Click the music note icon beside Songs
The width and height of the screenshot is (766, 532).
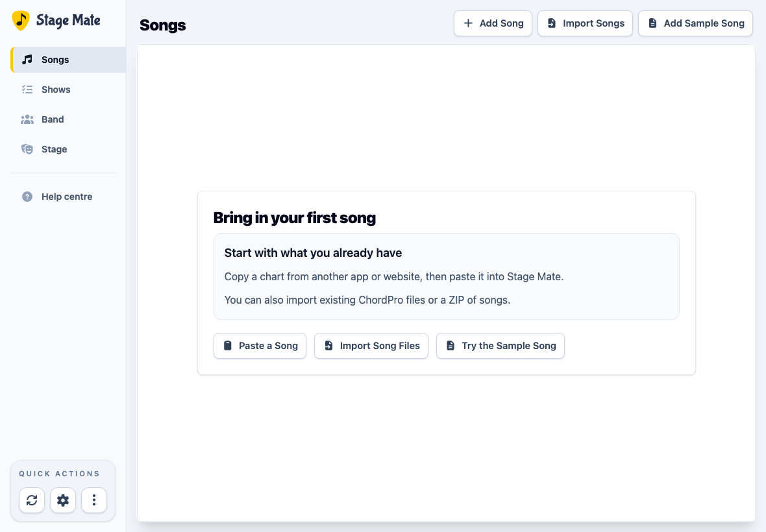pyautogui.click(x=27, y=60)
